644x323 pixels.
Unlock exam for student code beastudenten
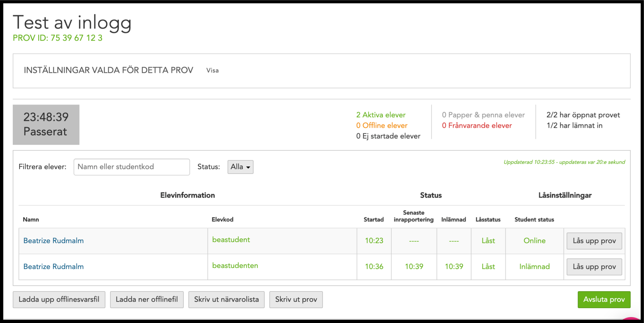594,267
